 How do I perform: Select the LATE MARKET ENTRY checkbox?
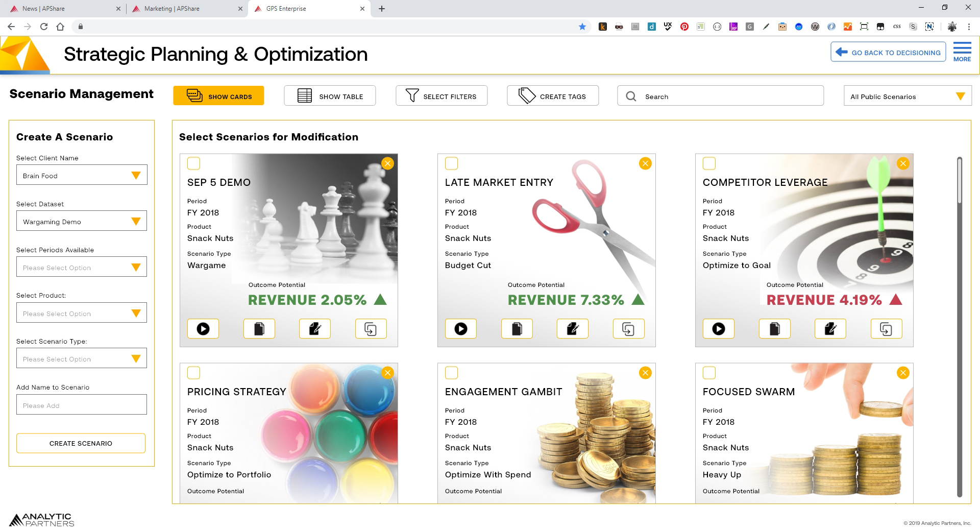[452, 163]
